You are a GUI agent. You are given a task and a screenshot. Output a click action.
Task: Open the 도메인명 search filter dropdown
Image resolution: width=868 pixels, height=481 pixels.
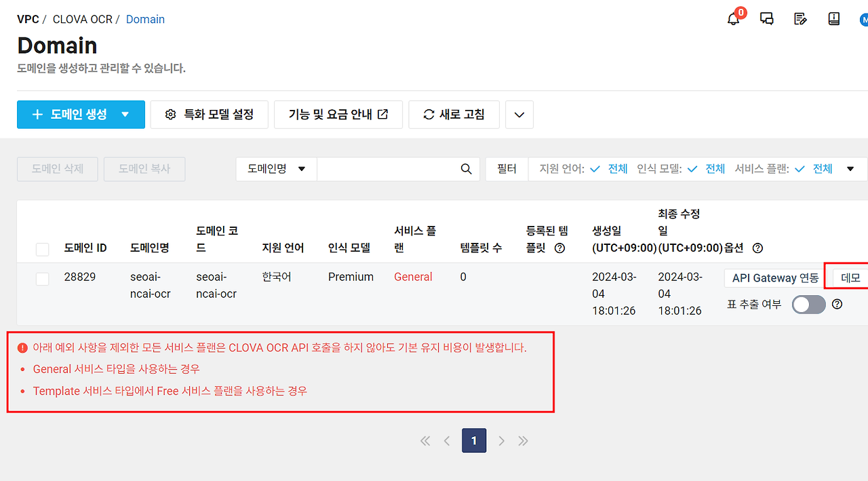click(x=276, y=168)
